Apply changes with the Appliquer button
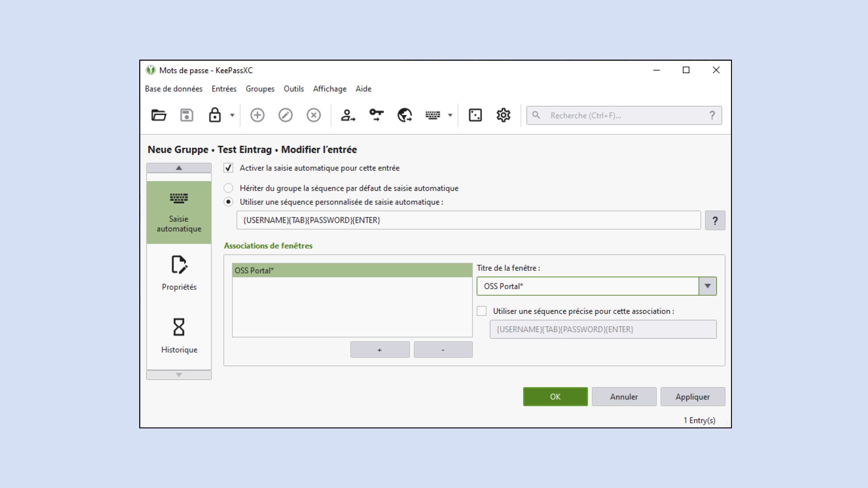Viewport: 868px width, 488px height. pyautogui.click(x=693, y=397)
